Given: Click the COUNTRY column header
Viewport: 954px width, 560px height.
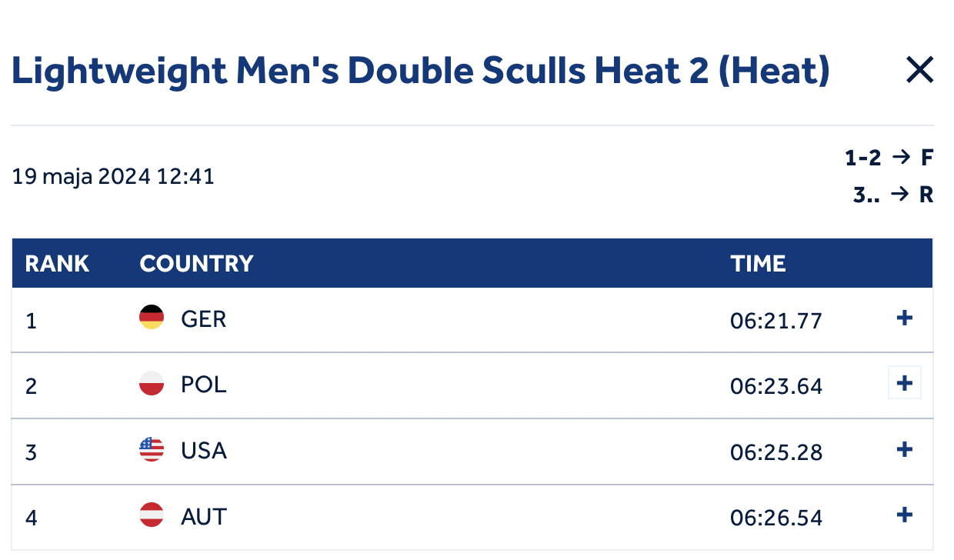Looking at the screenshot, I should point(196,264).
